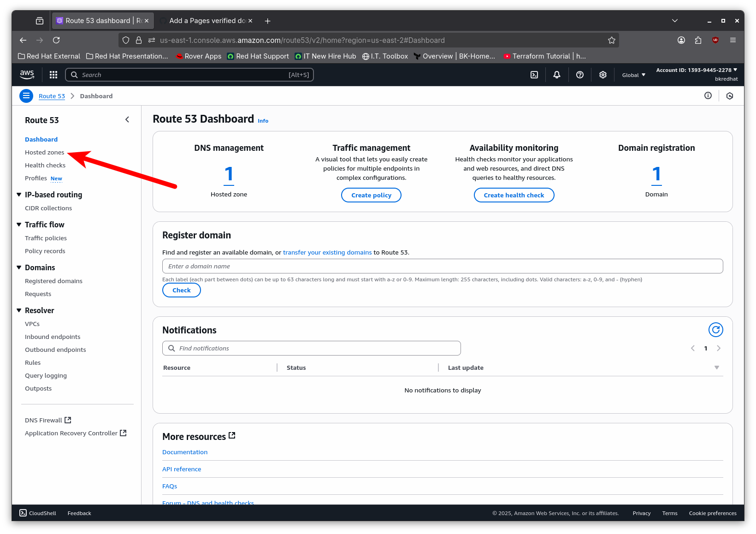Open the FAQs link

pos(170,486)
